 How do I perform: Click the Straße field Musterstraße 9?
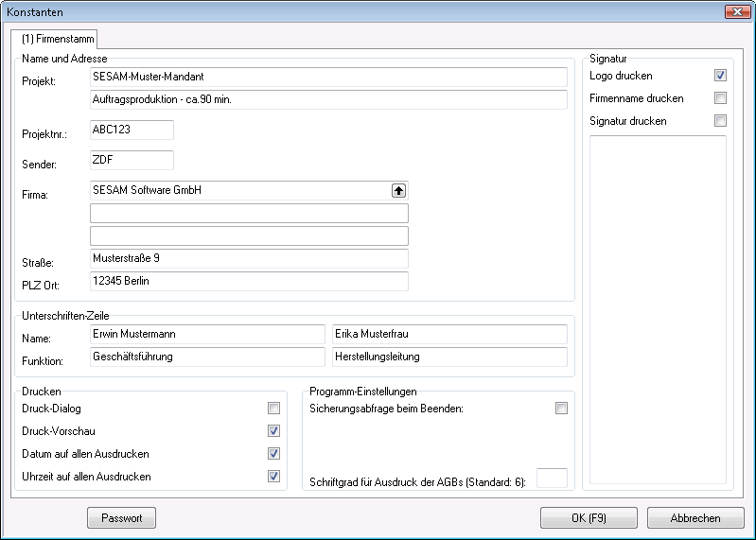click(x=249, y=258)
